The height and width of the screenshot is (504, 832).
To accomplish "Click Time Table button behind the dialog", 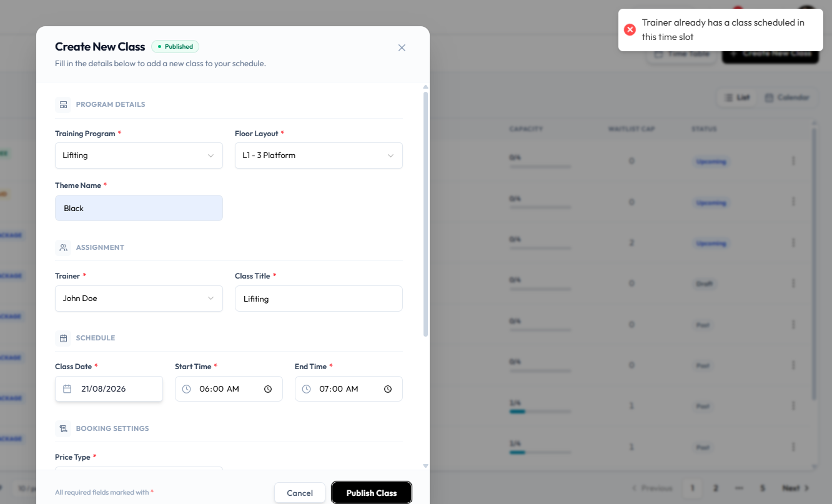I will click(682, 54).
